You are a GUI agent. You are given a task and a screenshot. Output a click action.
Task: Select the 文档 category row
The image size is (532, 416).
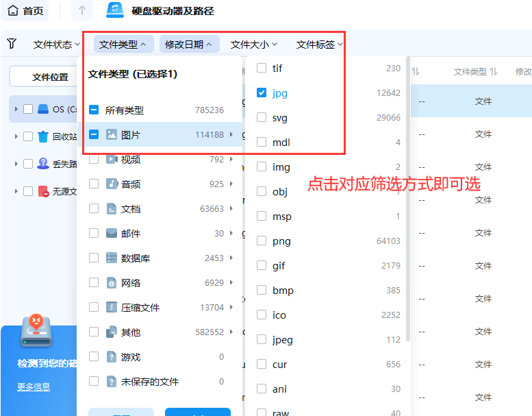(160, 208)
